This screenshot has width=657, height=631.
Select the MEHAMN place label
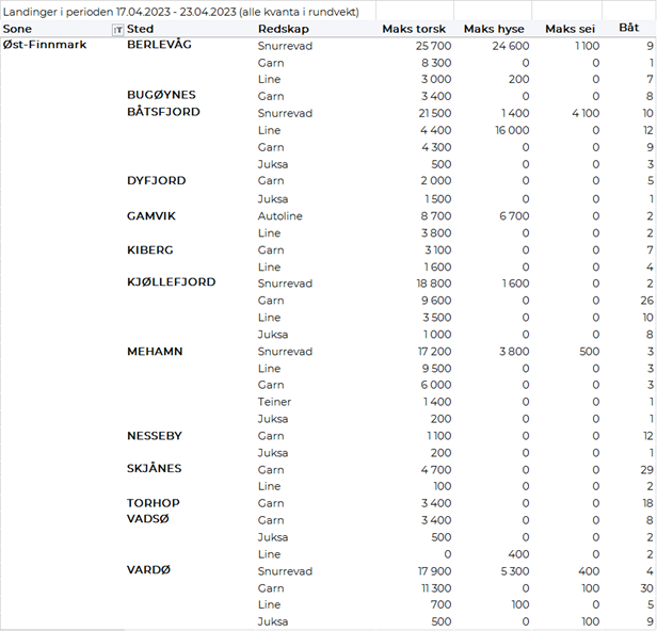[x=155, y=351]
